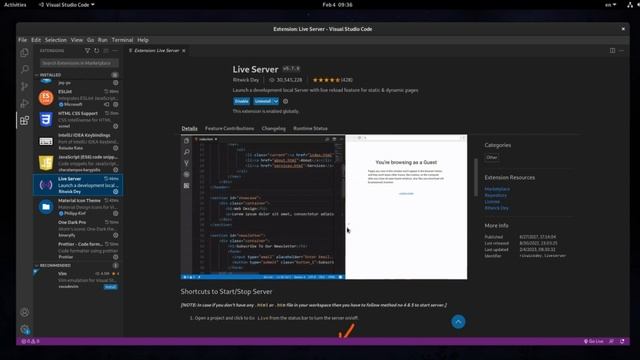Open manage gear for JavaScript (ES6) snippets
This screenshot has width=640, height=360.
116,170
